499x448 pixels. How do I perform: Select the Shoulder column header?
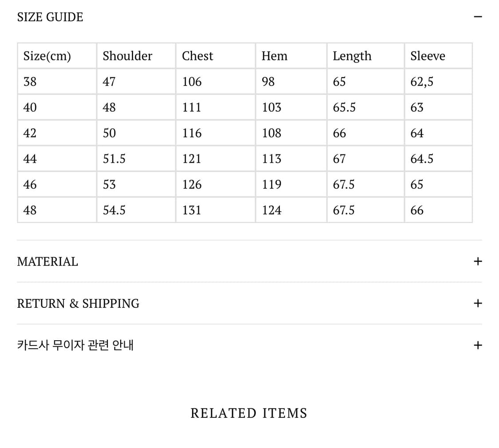(x=136, y=56)
